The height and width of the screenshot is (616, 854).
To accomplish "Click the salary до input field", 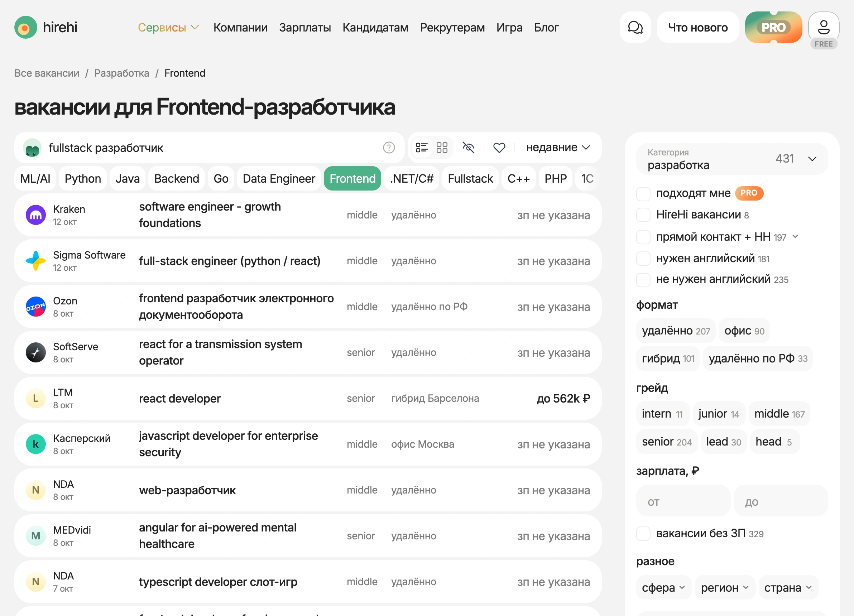I will click(x=781, y=501).
